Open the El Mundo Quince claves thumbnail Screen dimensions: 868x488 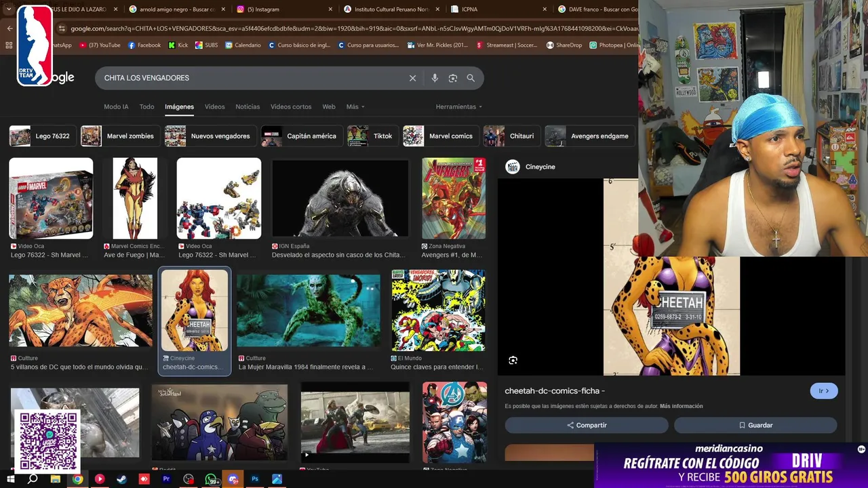438,310
